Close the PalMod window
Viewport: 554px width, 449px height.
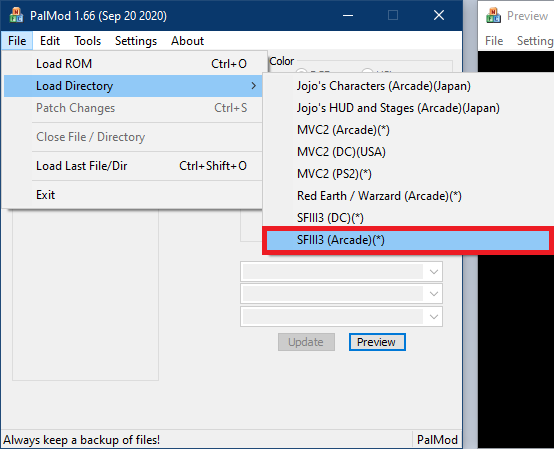tap(439, 15)
